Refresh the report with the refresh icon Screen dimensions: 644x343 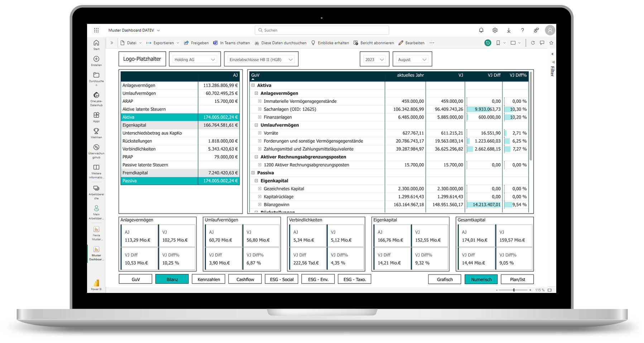click(533, 43)
